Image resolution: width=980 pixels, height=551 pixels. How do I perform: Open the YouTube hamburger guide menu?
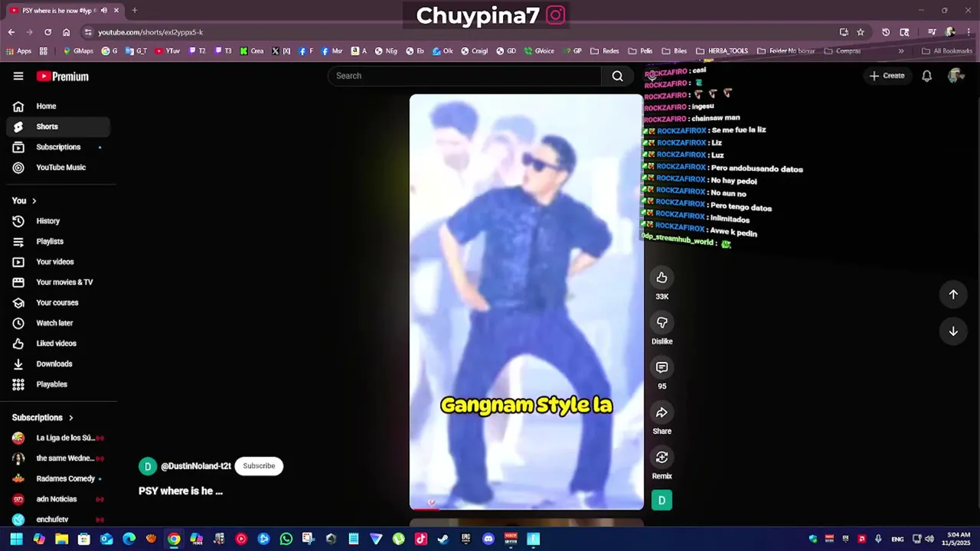(x=18, y=76)
